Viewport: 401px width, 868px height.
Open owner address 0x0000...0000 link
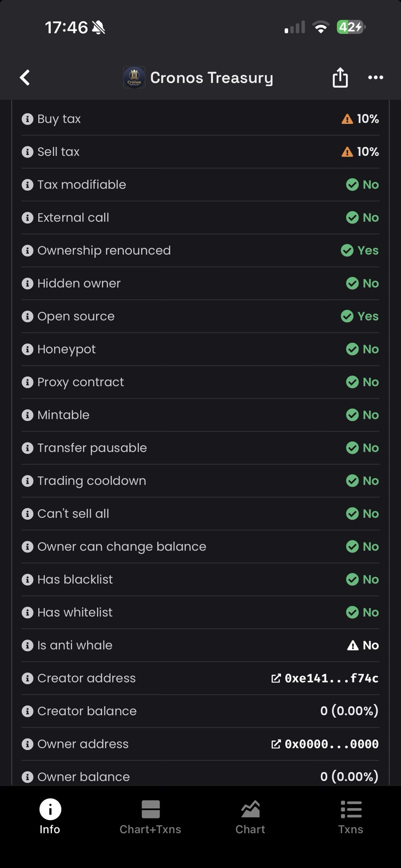coord(325,744)
